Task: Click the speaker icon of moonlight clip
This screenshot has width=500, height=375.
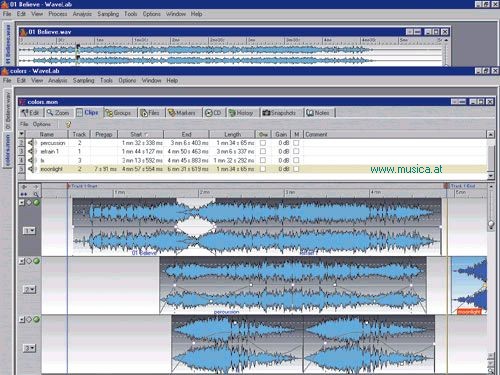Action: (x=31, y=169)
